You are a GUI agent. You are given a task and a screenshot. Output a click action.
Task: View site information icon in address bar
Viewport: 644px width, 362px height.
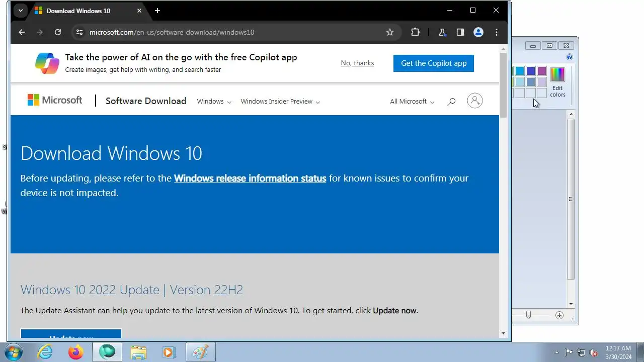coord(79,32)
